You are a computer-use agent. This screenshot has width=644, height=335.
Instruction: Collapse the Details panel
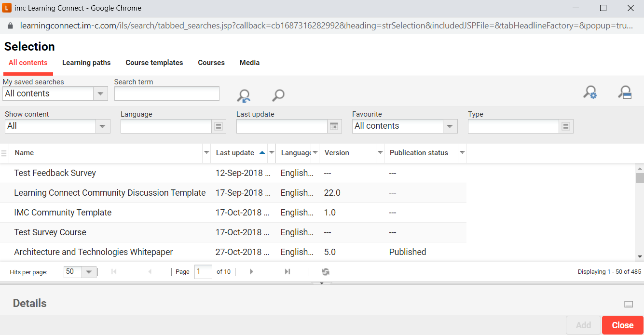tap(628, 304)
